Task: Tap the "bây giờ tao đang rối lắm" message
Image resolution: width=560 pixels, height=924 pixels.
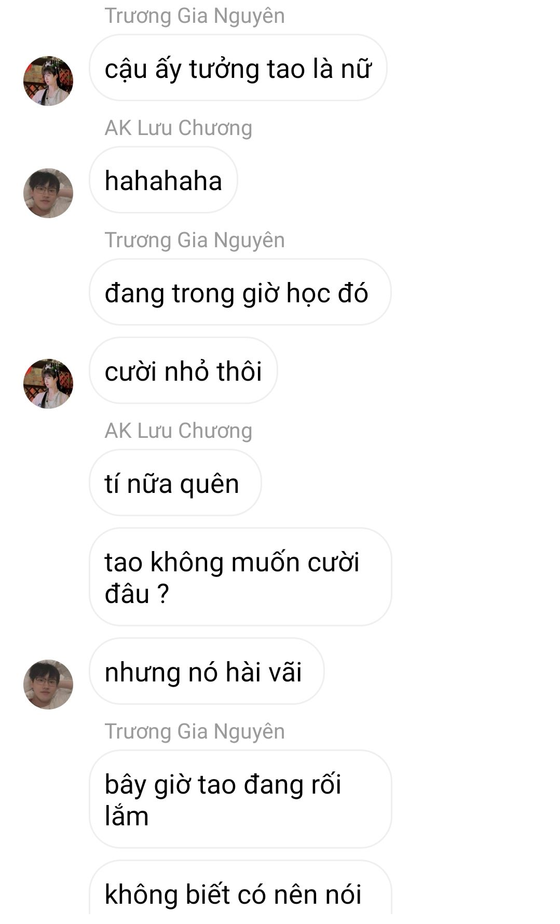Action: [240, 799]
